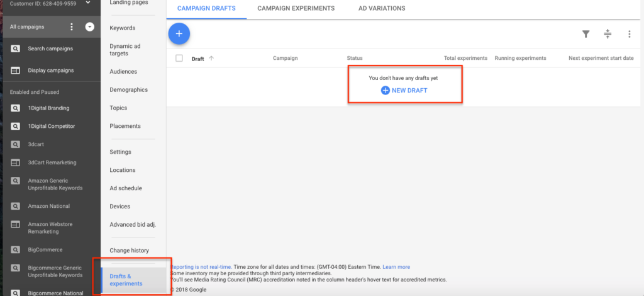
Task: Click the NEW DRAFT plus circle icon
Action: (x=386, y=91)
